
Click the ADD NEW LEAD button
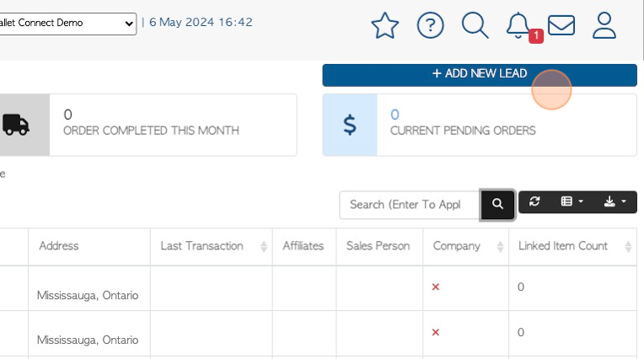click(x=480, y=75)
